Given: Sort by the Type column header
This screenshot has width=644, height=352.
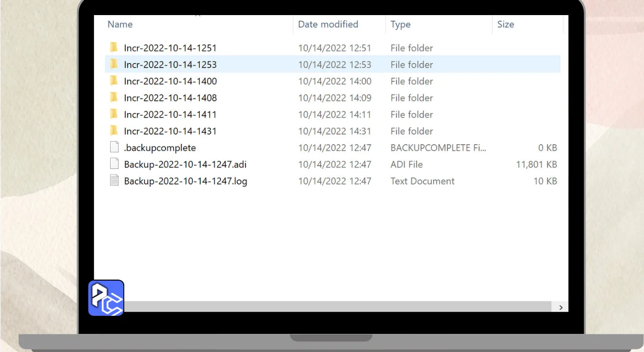Looking at the screenshot, I should [x=400, y=24].
